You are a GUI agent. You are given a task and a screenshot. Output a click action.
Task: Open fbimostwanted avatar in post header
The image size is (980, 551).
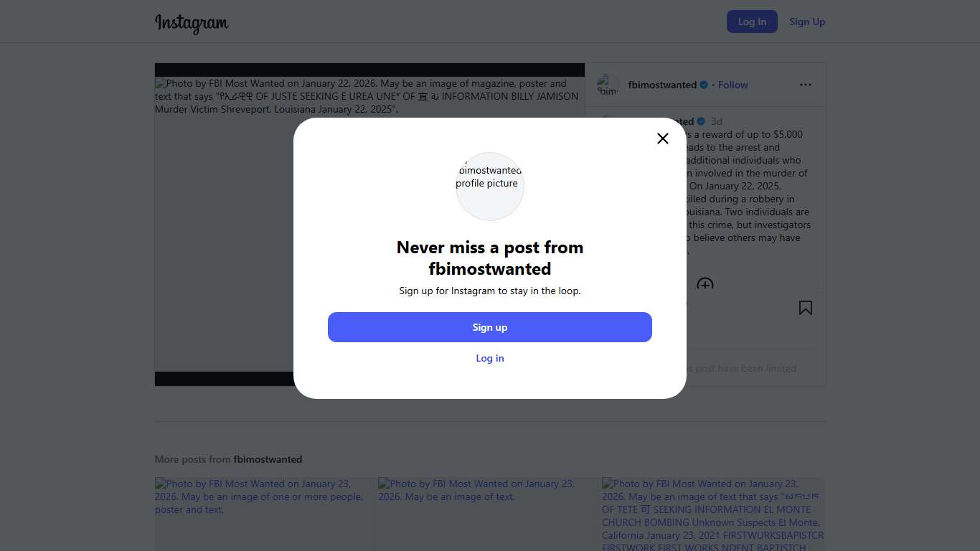(x=608, y=85)
